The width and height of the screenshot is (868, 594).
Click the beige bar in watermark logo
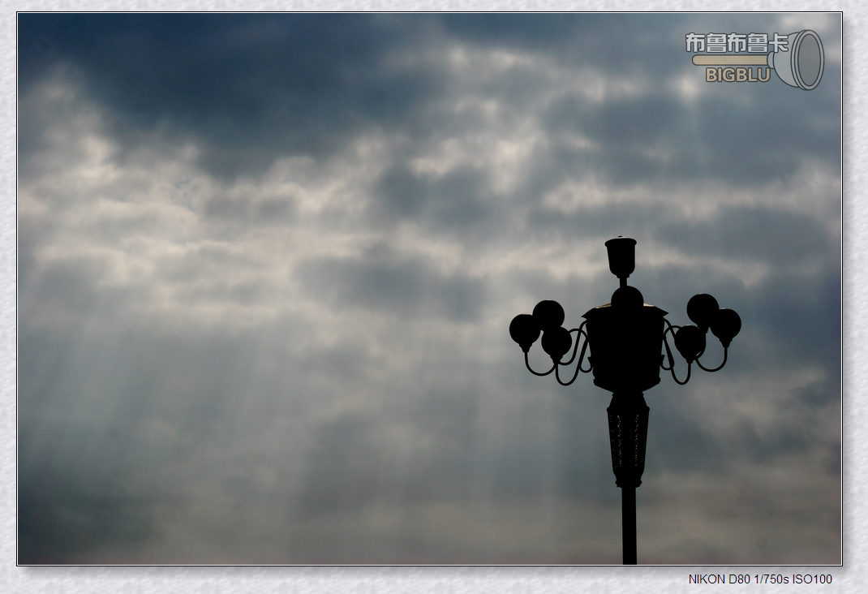pos(729,60)
